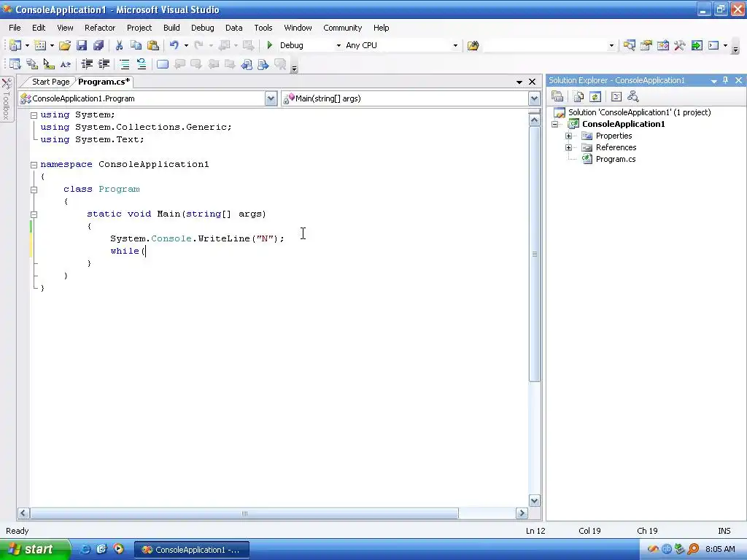
Task: Click the Decrease Line Indent icon
Action: 87,64
